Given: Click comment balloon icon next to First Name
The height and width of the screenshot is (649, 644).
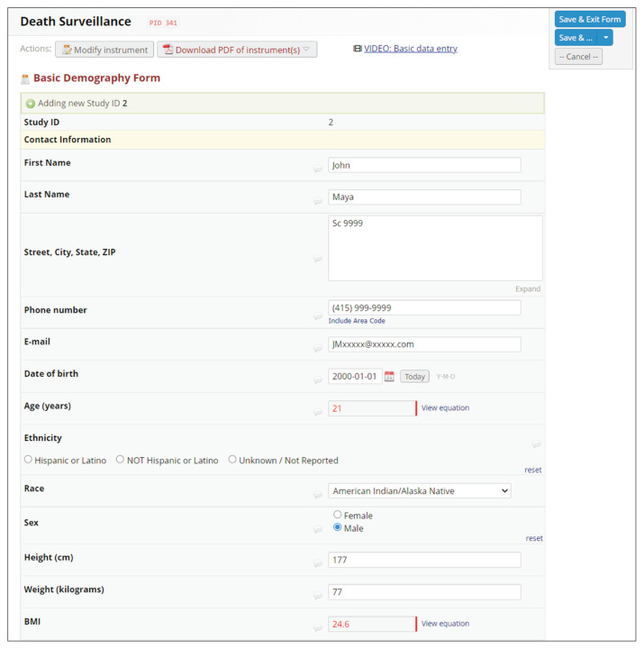Looking at the screenshot, I should click(x=318, y=169).
